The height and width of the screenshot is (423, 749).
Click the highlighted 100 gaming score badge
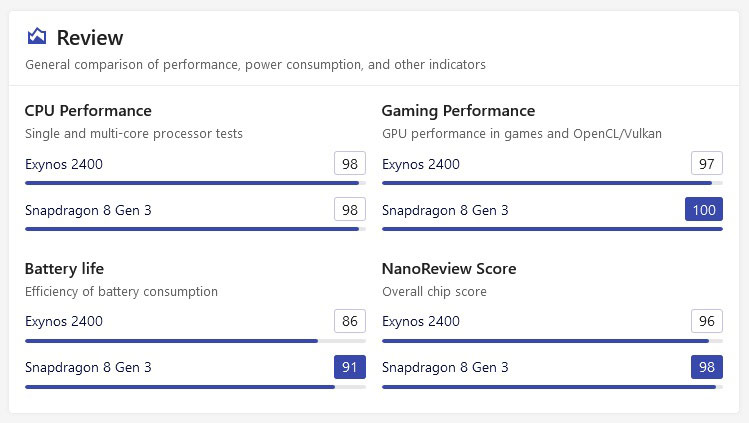click(x=704, y=210)
